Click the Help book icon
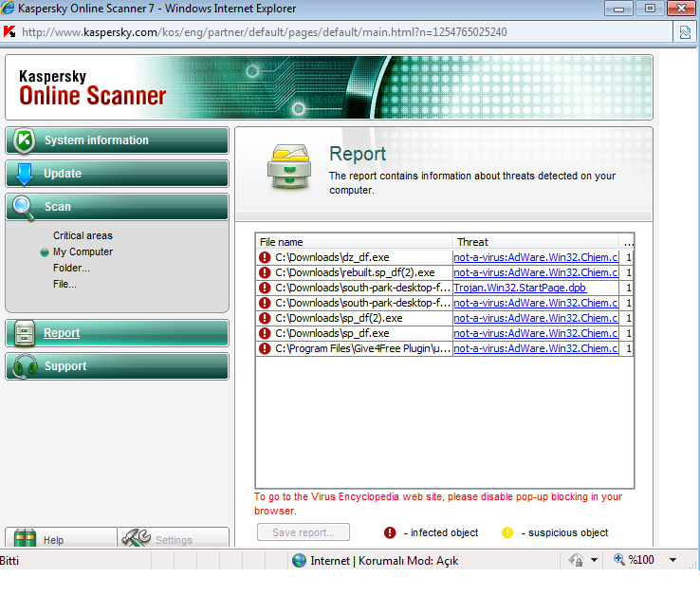 [x=26, y=538]
